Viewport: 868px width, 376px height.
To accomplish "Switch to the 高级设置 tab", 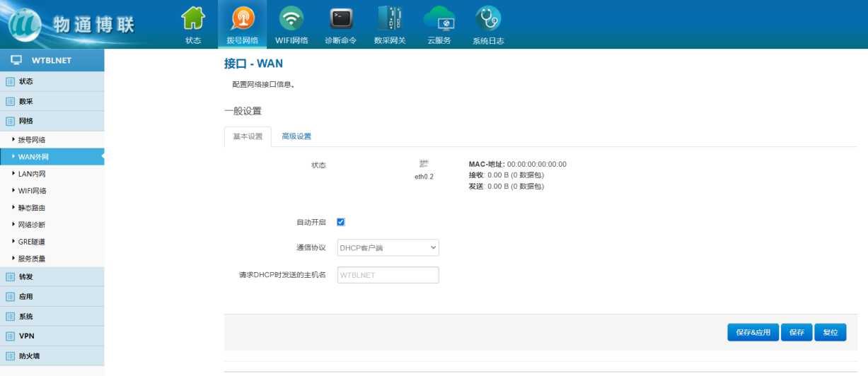I will pos(296,136).
